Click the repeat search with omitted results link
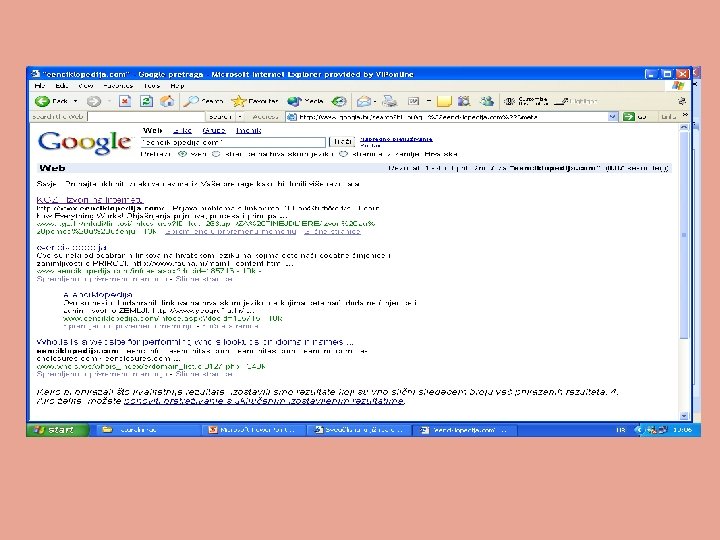The image size is (720, 540). 264,401
